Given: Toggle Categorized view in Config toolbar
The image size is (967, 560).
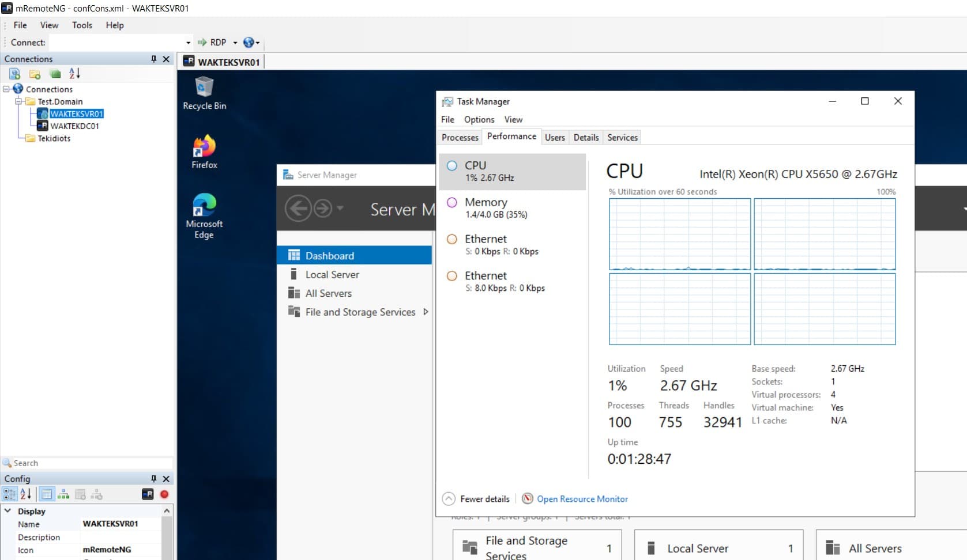Looking at the screenshot, I should click(10, 494).
